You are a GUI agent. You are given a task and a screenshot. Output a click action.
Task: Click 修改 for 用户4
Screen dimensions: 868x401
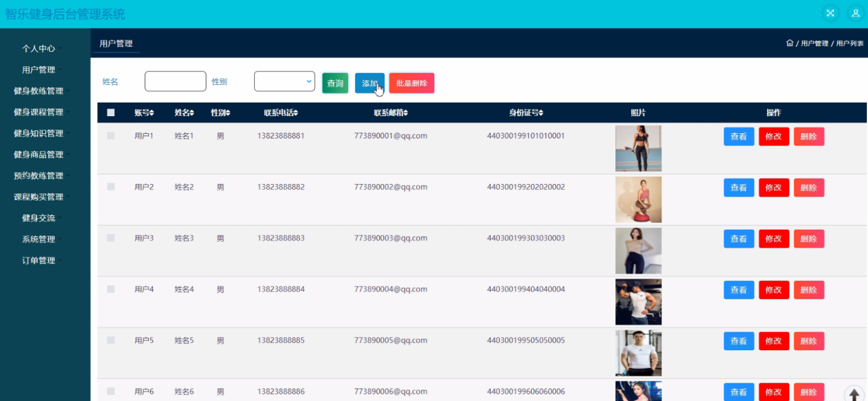coord(774,290)
